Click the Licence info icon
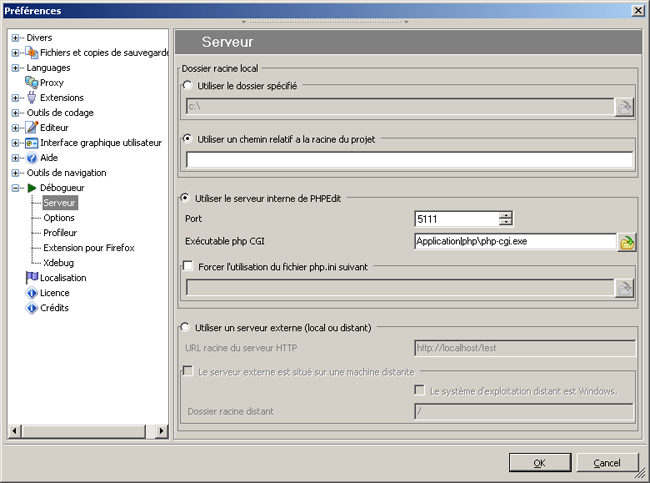Screen dimensions: 650x483 click(31, 293)
